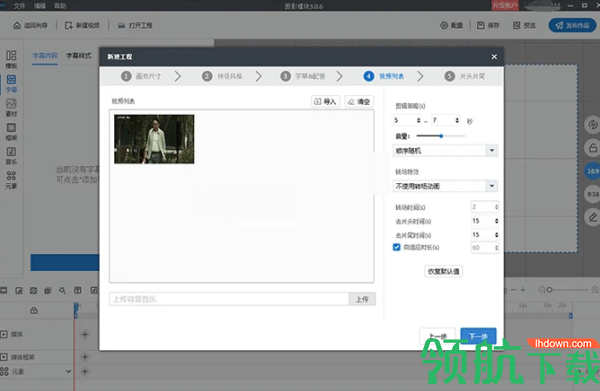This screenshot has height=391, width=600.
Task: Open the 框架 frame sidebar icon
Action: tap(11, 132)
